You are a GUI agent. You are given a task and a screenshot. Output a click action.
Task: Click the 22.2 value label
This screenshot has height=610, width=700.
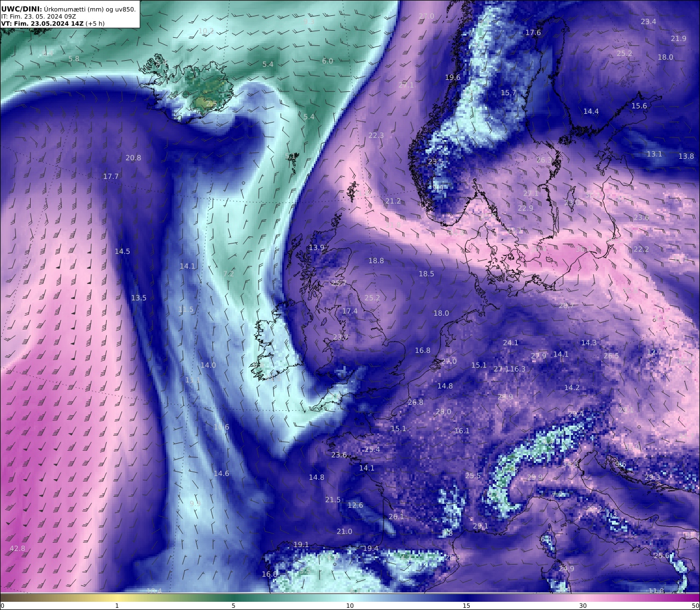coord(641,249)
